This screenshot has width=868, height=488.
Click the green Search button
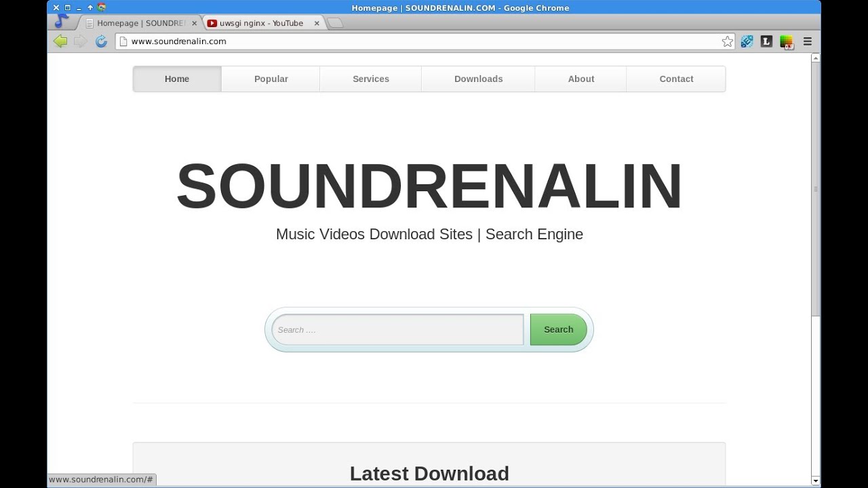pyautogui.click(x=558, y=329)
